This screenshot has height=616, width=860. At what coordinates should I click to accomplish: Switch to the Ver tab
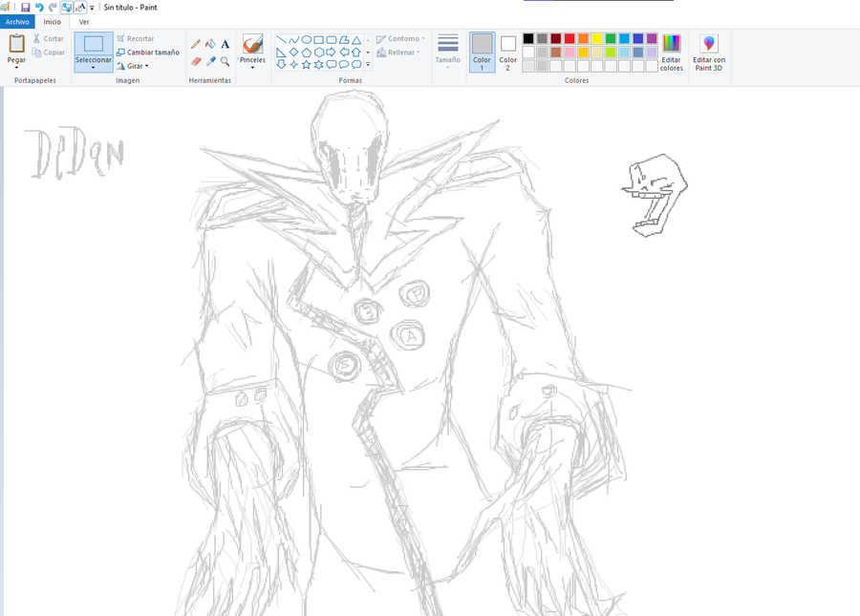[x=84, y=22]
